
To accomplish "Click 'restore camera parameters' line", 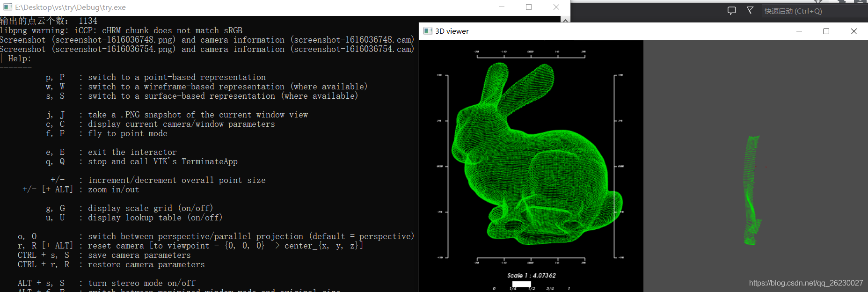I will (x=146, y=264).
